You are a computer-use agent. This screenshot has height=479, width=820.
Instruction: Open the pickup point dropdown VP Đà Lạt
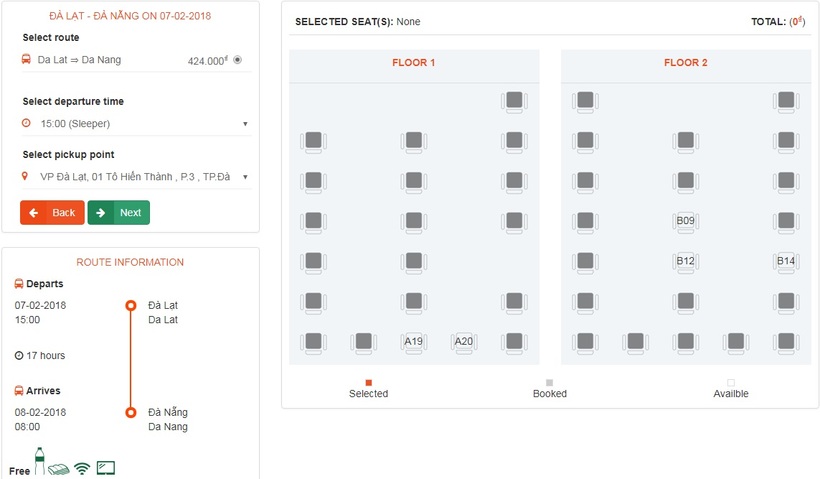point(136,177)
